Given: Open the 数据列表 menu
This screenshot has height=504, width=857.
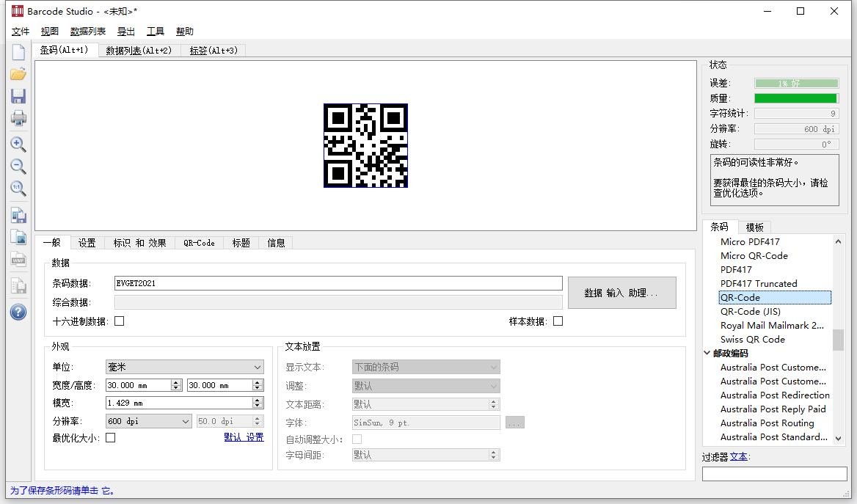Looking at the screenshot, I should 88,31.
